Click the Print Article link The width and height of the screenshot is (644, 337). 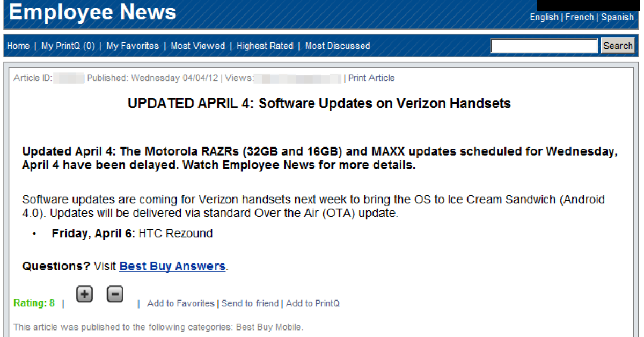pos(371,78)
